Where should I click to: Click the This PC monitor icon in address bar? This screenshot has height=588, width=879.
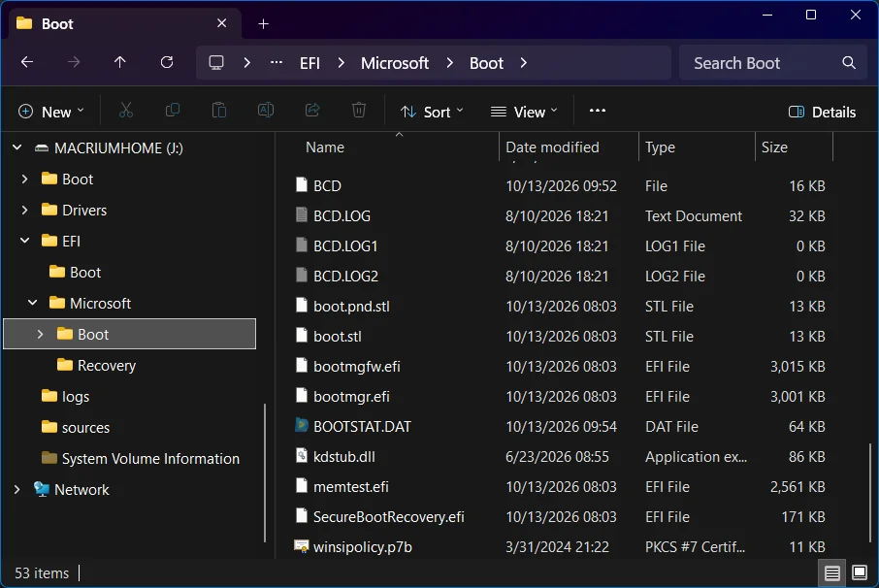(216, 62)
